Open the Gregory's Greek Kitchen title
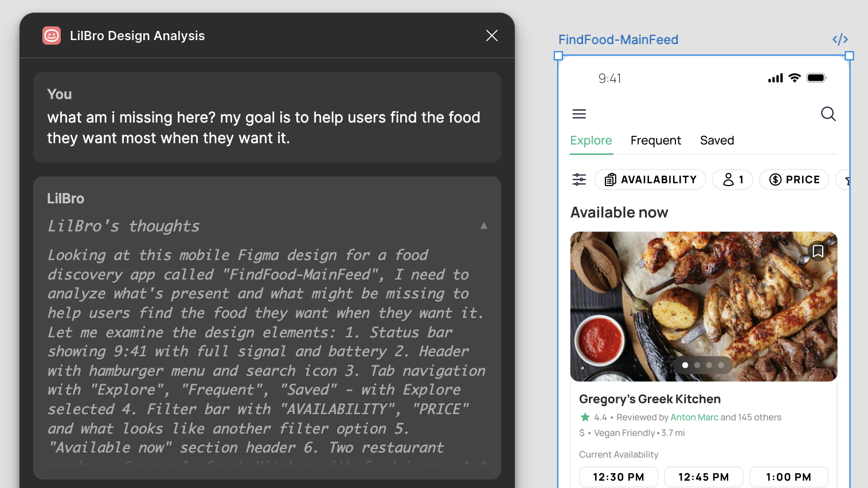The width and height of the screenshot is (868, 488). coord(650,399)
